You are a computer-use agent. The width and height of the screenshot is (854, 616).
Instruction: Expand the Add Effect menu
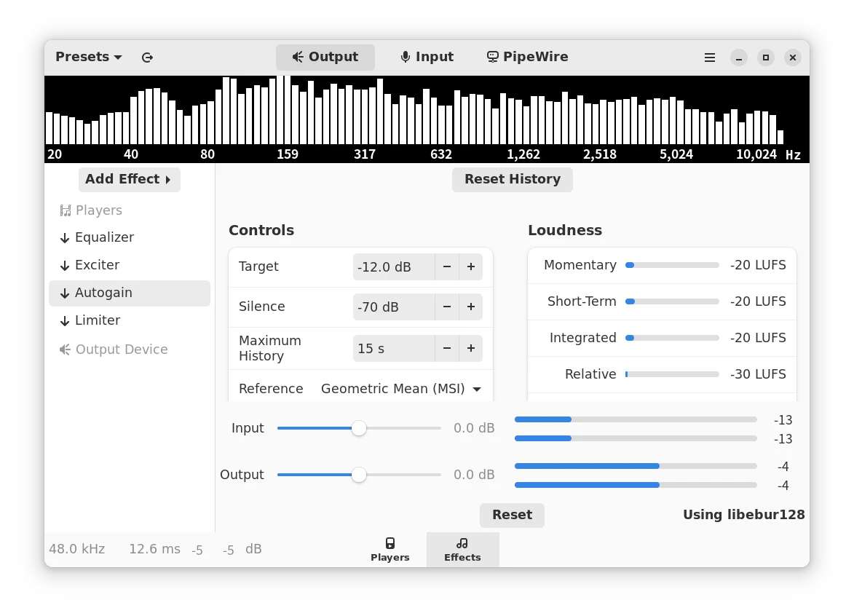(x=129, y=180)
